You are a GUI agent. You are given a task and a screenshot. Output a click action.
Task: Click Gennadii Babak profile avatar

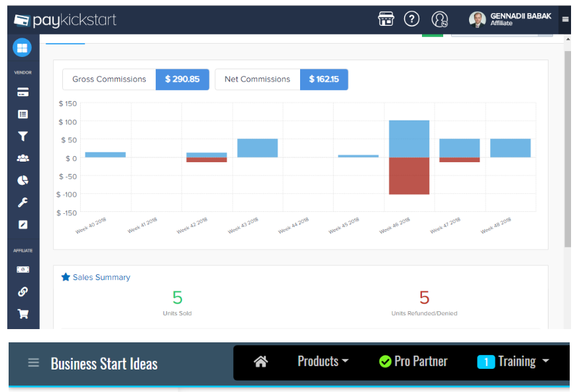(x=477, y=19)
